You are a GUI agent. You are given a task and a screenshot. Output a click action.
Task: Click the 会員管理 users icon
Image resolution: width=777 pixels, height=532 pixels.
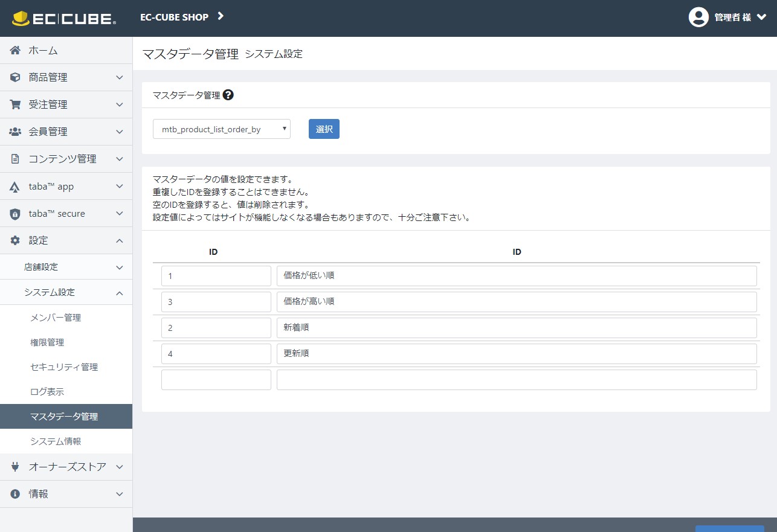point(16,132)
